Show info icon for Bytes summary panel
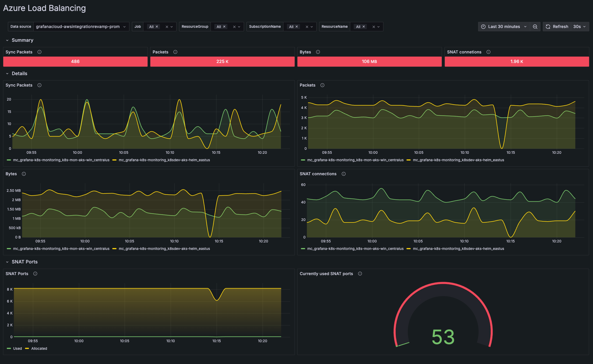Image resolution: width=593 pixels, height=364 pixels. pyautogui.click(x=318, y=52)
